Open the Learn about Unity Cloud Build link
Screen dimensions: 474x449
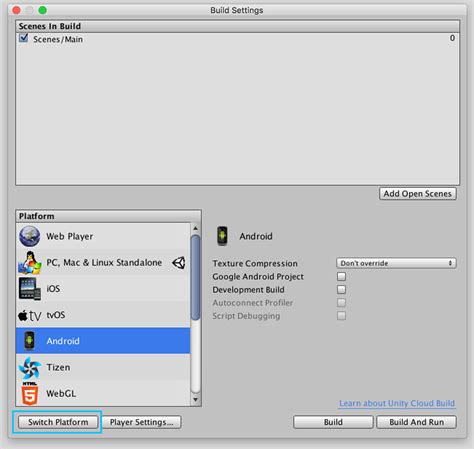pos(397,403)
